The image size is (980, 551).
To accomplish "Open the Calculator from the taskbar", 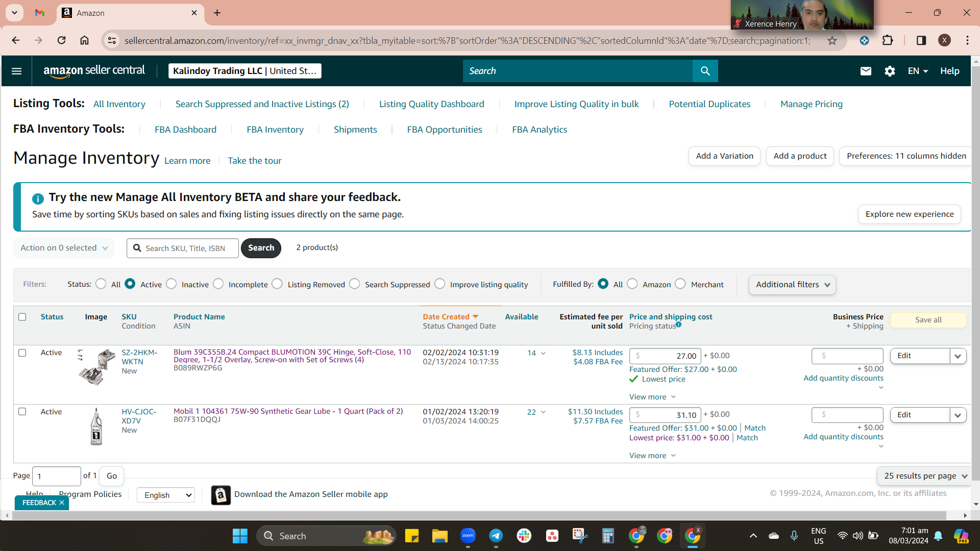I will [x=608, y=536].
